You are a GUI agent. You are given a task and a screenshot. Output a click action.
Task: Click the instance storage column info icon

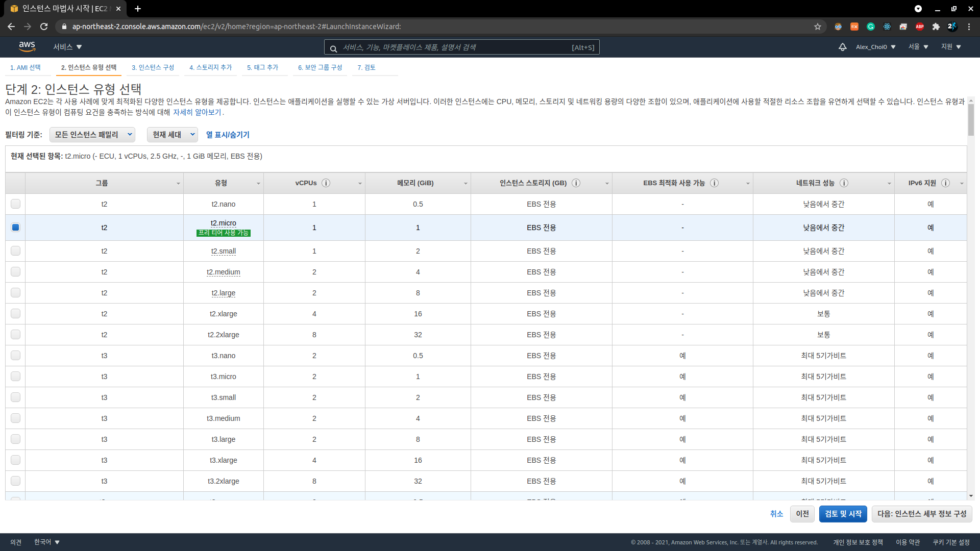click(x=576, y=183)
